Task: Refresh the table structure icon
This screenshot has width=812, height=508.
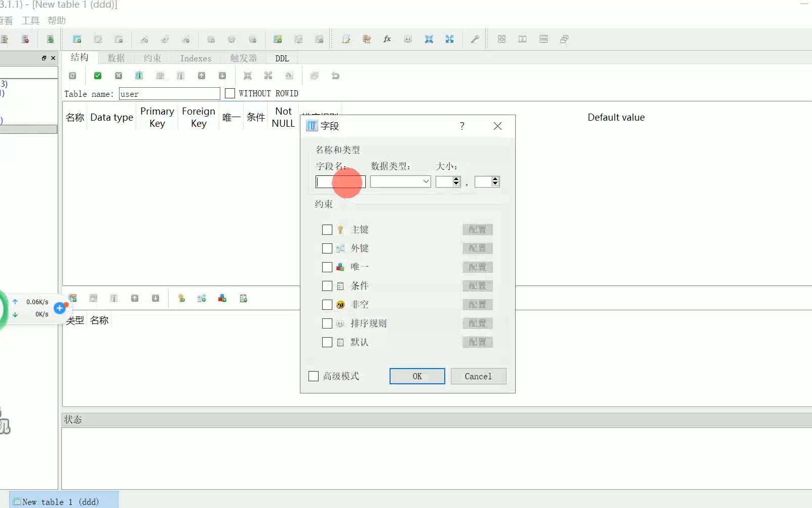Action: [x=72, y=76]
